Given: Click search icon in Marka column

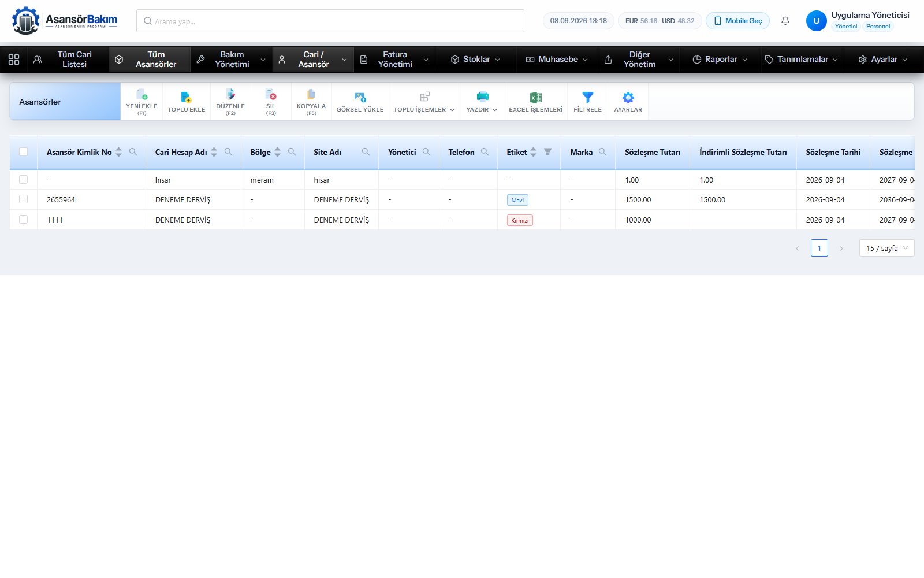Looking at the screenshot, I should click(x=602, y=152).
